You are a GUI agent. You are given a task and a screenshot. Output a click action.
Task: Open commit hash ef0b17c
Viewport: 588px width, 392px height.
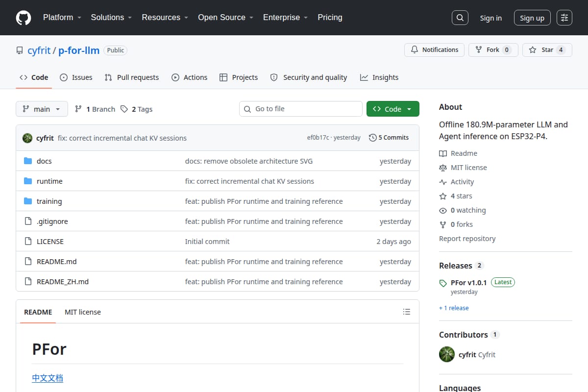318,138
